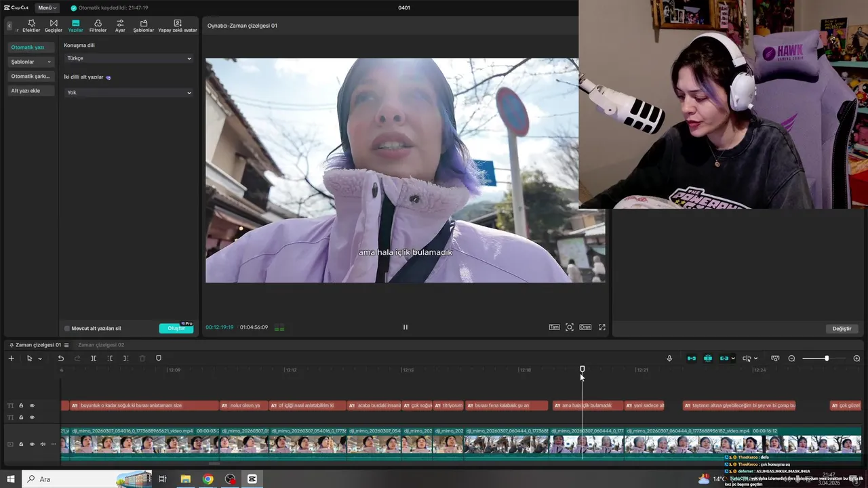The height and width of the screenshot is (488, 868).
Task: Lock the subtitle text track
Action: [21, 405]
